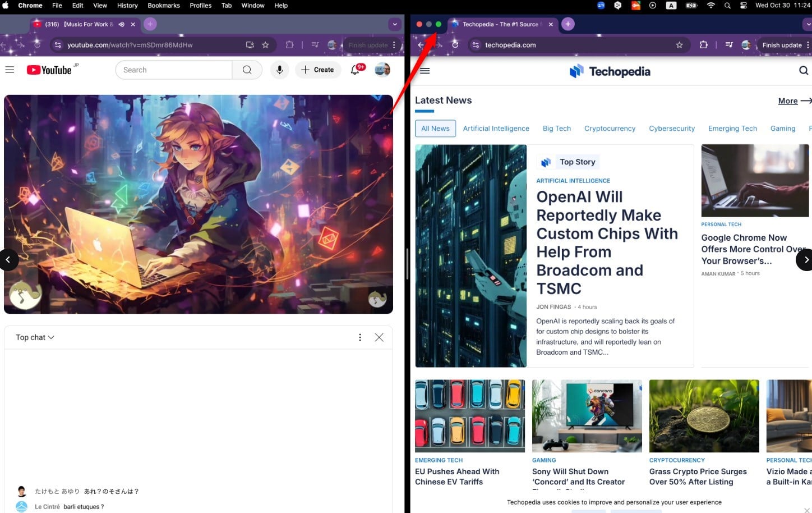812x513 pixels.
Task: Open the Grass Crypto Price Surges article
Action: tap(698, 477)
